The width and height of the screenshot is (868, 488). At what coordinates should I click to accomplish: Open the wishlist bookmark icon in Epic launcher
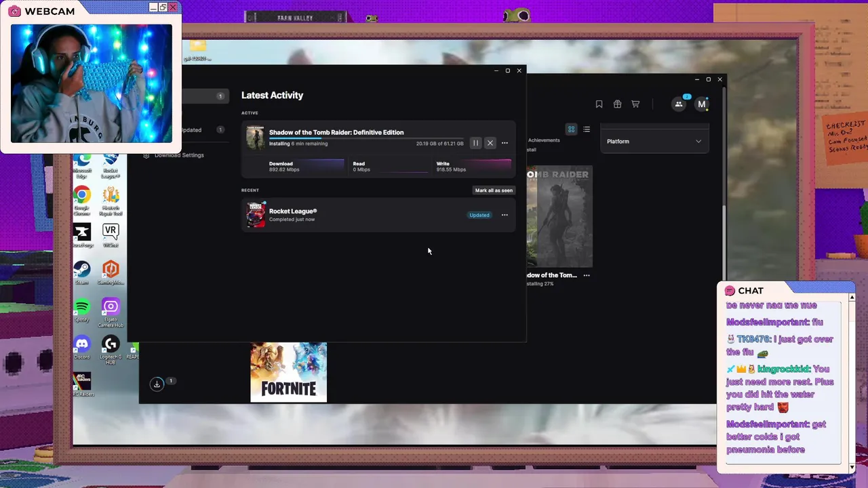click(599, 104)
